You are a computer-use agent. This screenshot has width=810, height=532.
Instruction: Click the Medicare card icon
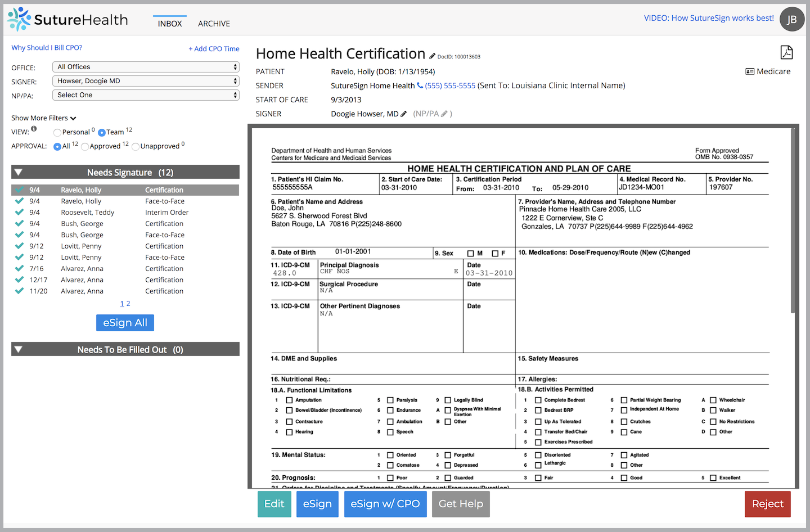[750, 71]
